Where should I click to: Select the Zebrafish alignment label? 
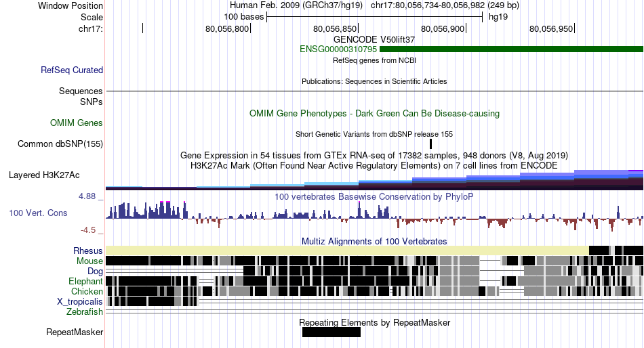[x=85, y=312]
